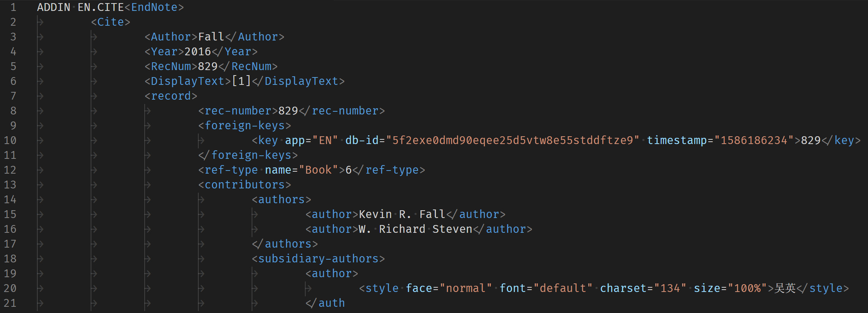The width and height of the screenshot is (868, 313).
Task: Place cursor on the opening Cite tag
Action: 110,22
